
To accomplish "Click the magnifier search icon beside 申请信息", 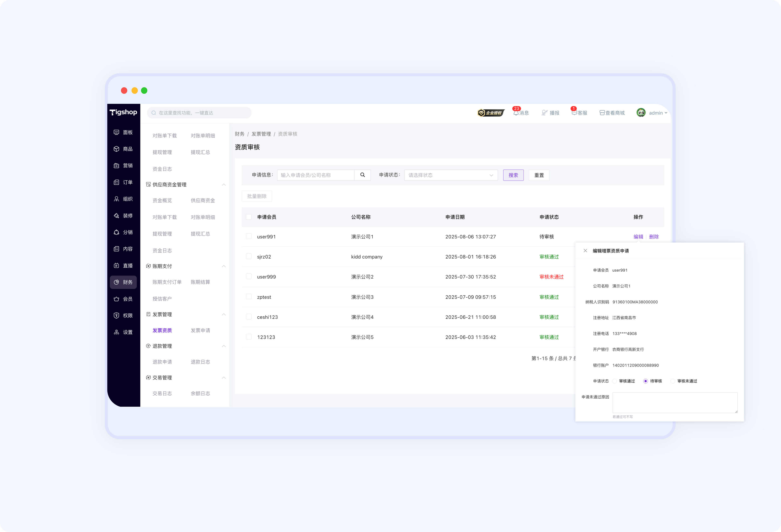I will click(x=363, y=175).
